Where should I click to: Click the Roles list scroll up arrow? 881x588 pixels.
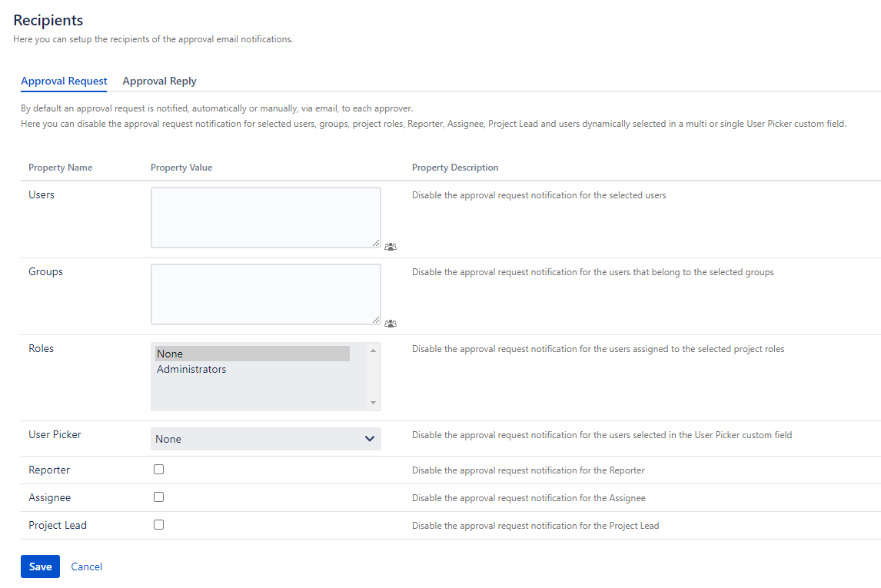(374, 350)
